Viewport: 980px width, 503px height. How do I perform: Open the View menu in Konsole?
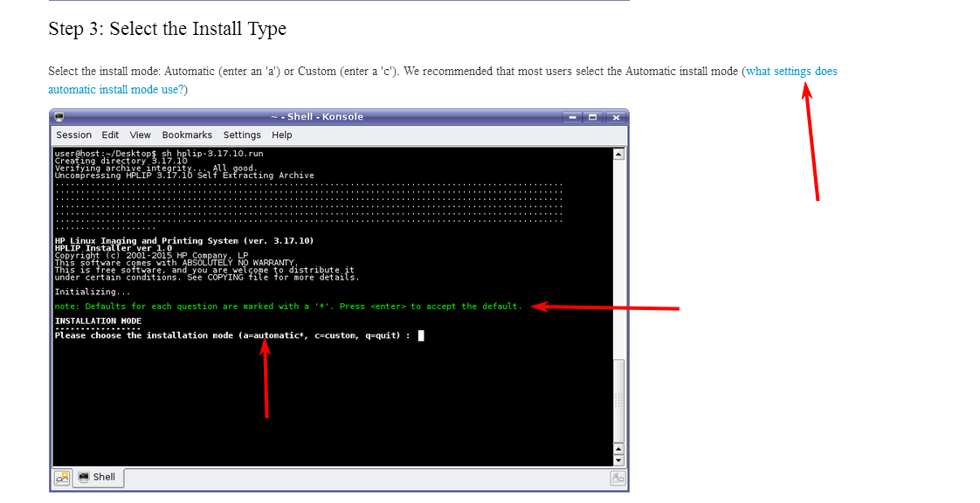[x=140, y=135]
